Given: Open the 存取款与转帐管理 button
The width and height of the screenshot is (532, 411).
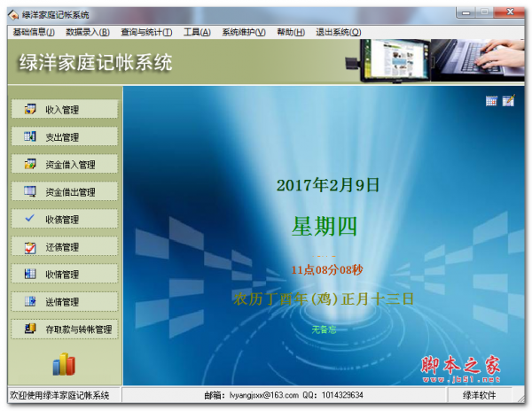Looking at the screenshot, I should tap(65, 329).
